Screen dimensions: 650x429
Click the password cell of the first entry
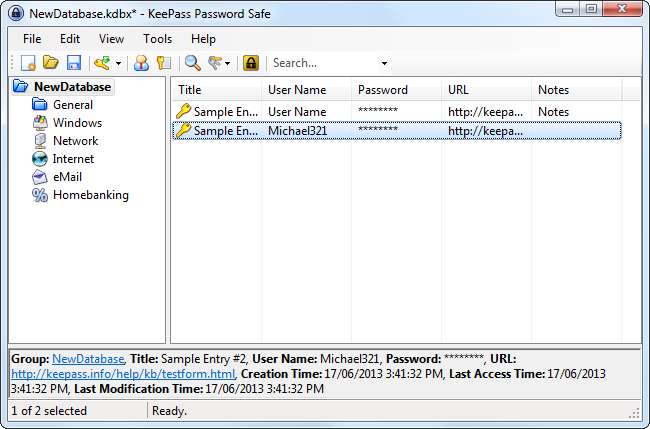point(378,111)
